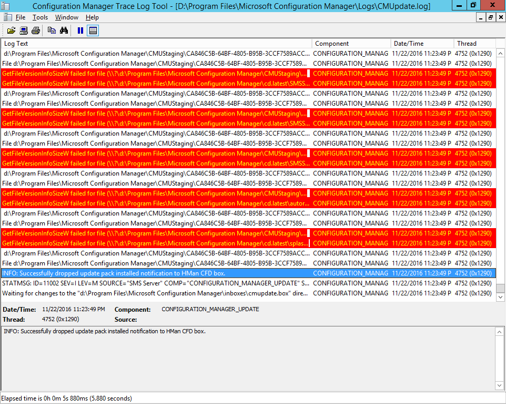Click the Copy toolbar icon
Viewport: 506px width, 420px height.
[x=52, y=30]
